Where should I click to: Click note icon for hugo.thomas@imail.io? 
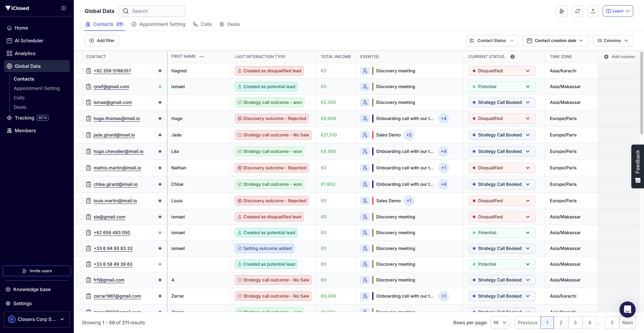pyautogui.click(x=89, y=119)
